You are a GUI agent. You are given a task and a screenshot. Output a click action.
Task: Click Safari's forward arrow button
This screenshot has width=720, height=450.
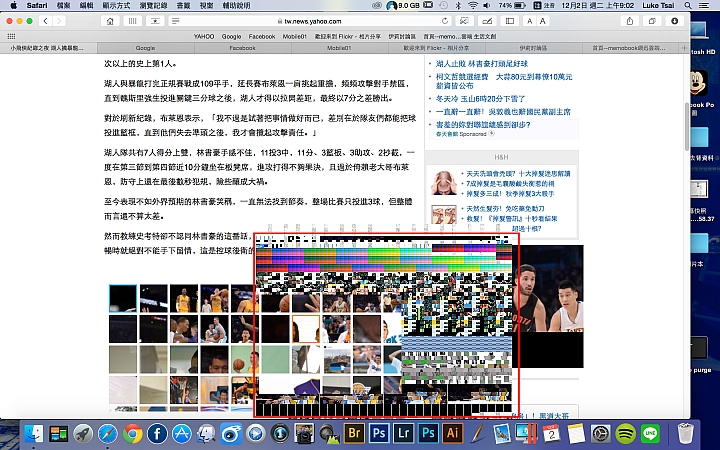(x=59, y=21)
